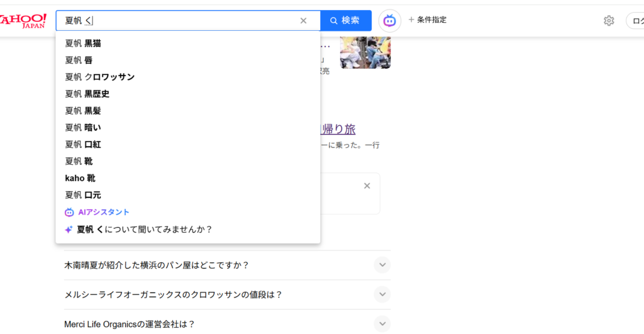The width and height of the screenshot is (644, 334).
Task: Open the 条件指定 search conditions option
Action: [428, 20]
